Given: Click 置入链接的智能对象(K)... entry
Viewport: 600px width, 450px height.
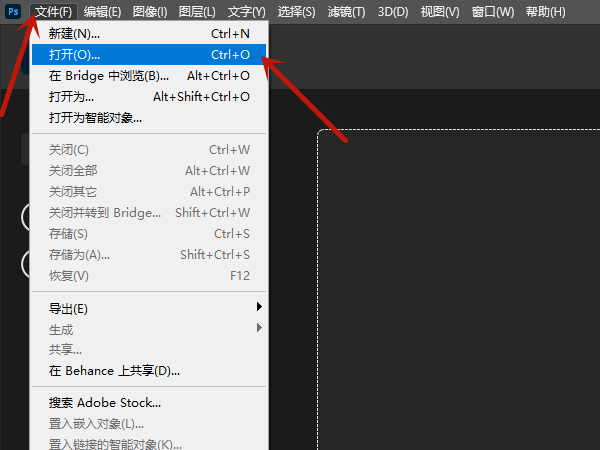Looking at the screenshot, I should click(149, 443).
